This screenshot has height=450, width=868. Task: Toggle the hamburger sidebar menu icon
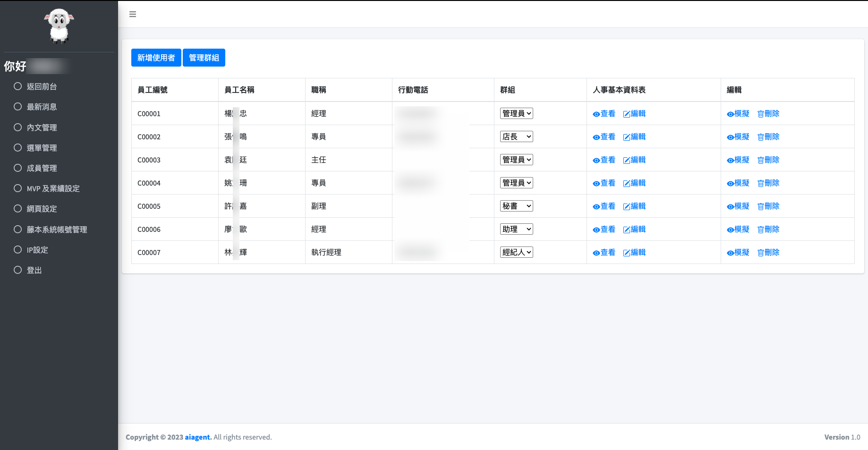pos(133,14)
